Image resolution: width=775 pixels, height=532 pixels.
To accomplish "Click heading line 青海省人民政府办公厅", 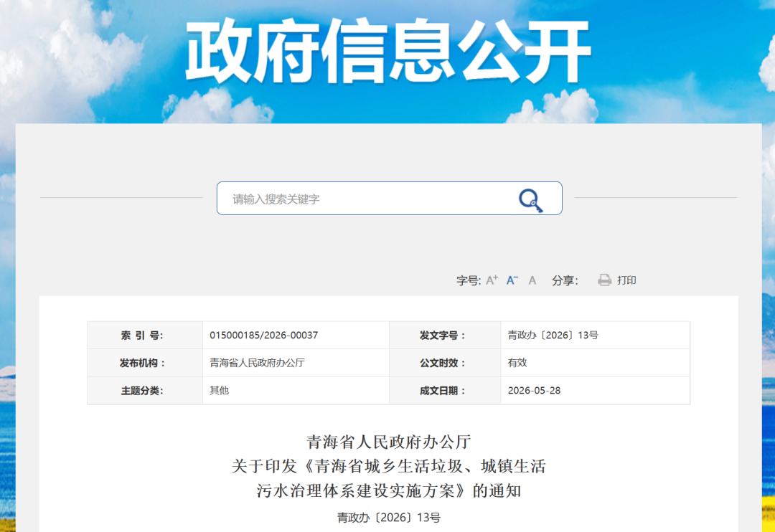I will (x=388, y=442).
